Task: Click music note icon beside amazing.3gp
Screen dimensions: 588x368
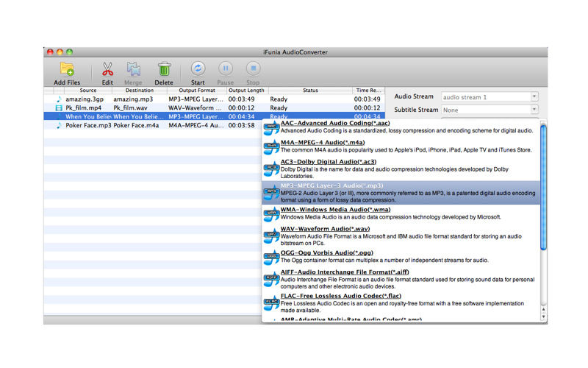Action: click(59, 99)
